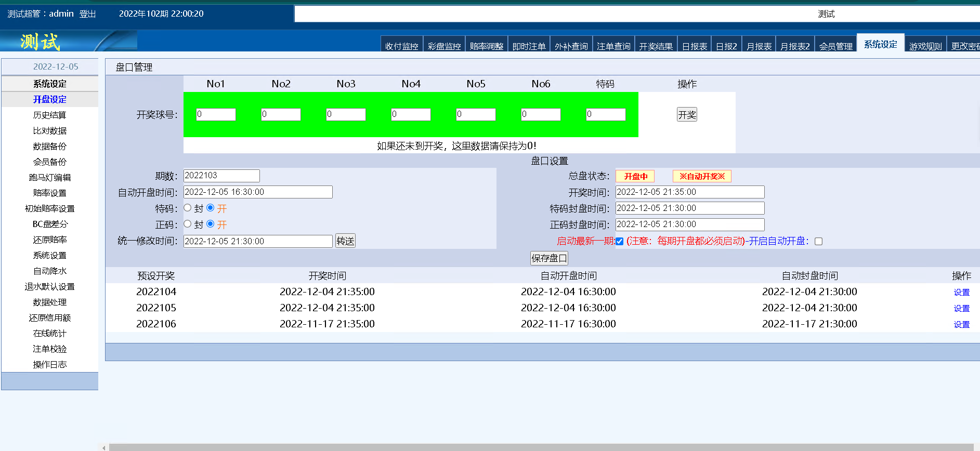Select the 特码 封 radio button
Viewport: 980px width, 451px height.
pyautogui.click(x=188, y=208)
